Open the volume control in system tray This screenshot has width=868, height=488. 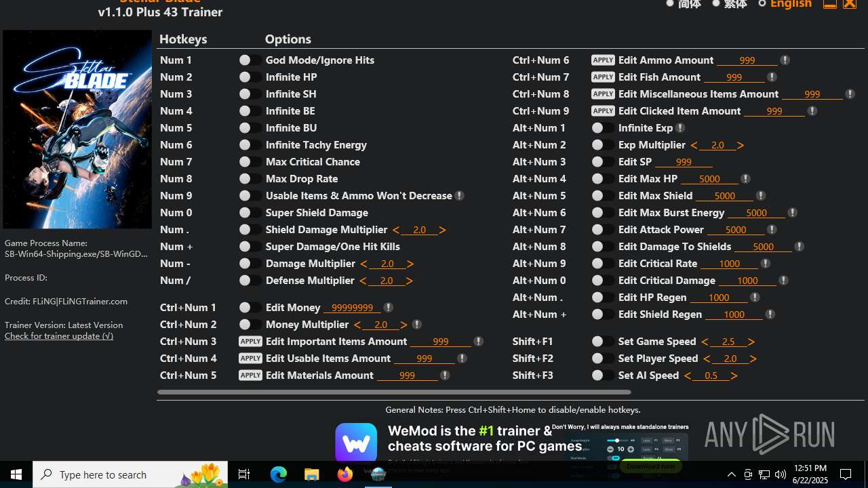(x=781, y=474)
